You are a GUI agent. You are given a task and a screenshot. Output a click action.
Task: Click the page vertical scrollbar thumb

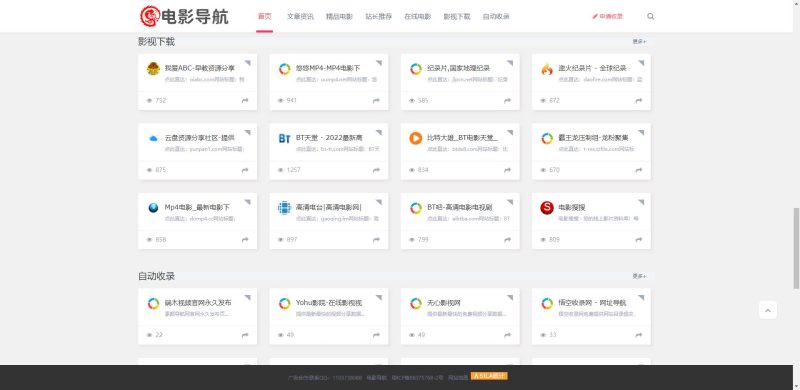tap(796, 249)
